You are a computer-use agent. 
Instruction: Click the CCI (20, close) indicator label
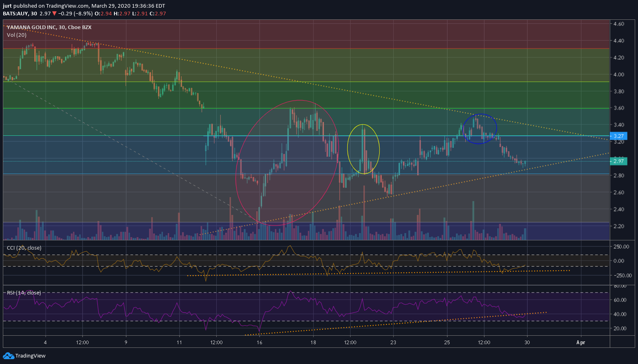pos(24,248)
